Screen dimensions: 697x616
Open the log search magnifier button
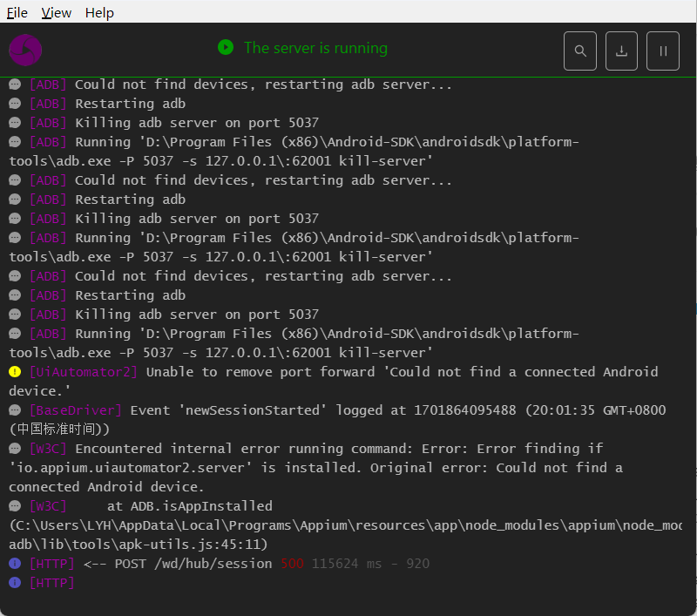(x=579, y=51)
